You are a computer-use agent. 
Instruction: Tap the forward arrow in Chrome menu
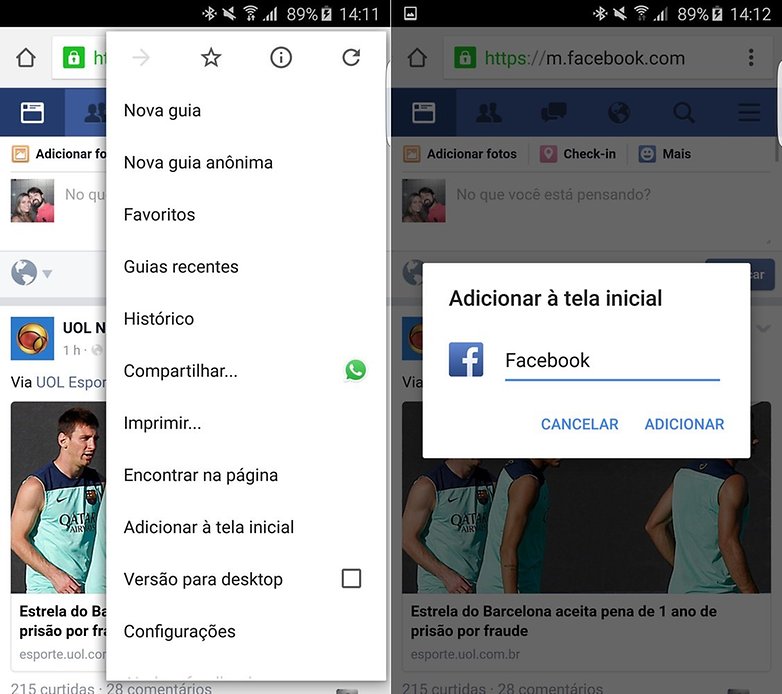(141, 58)
